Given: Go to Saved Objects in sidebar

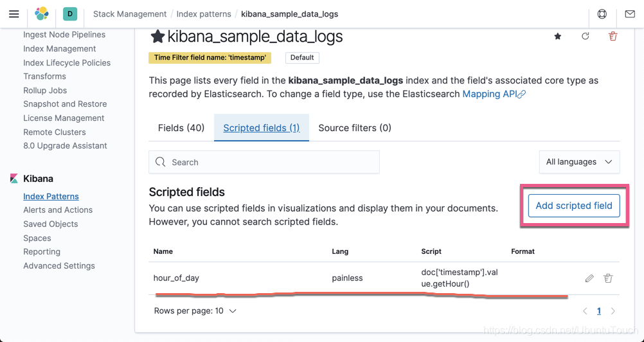Looking at the screenshot, I should (50, 224).
